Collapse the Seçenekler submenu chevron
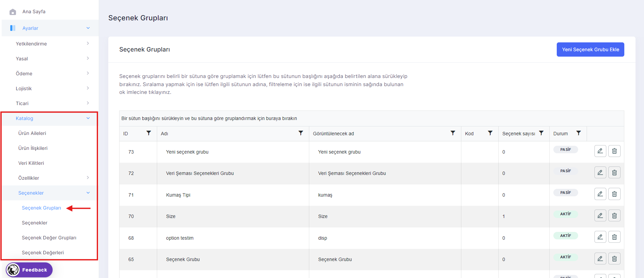 click(x=88, y=193)
